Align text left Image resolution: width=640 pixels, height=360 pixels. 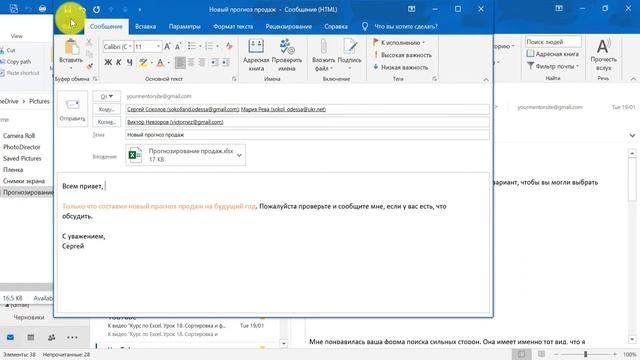pos(180,62)
